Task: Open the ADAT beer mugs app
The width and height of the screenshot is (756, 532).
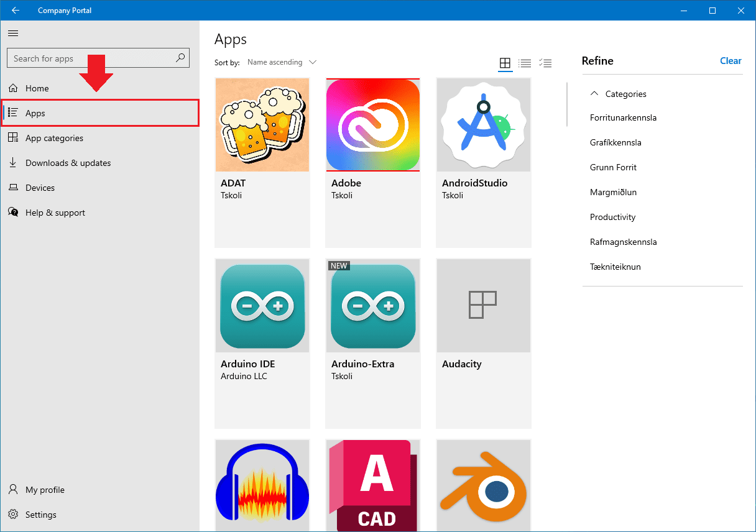Action: 262,125
